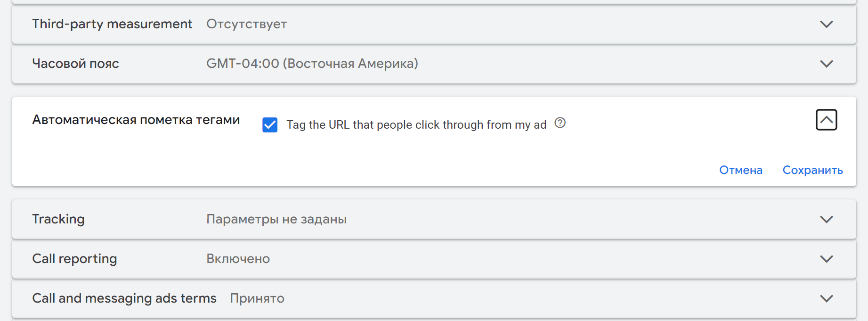Select the GMT-04:00 (Восточная Америка) value
Viewport: 868px width, 321px height.
point(312,64)
